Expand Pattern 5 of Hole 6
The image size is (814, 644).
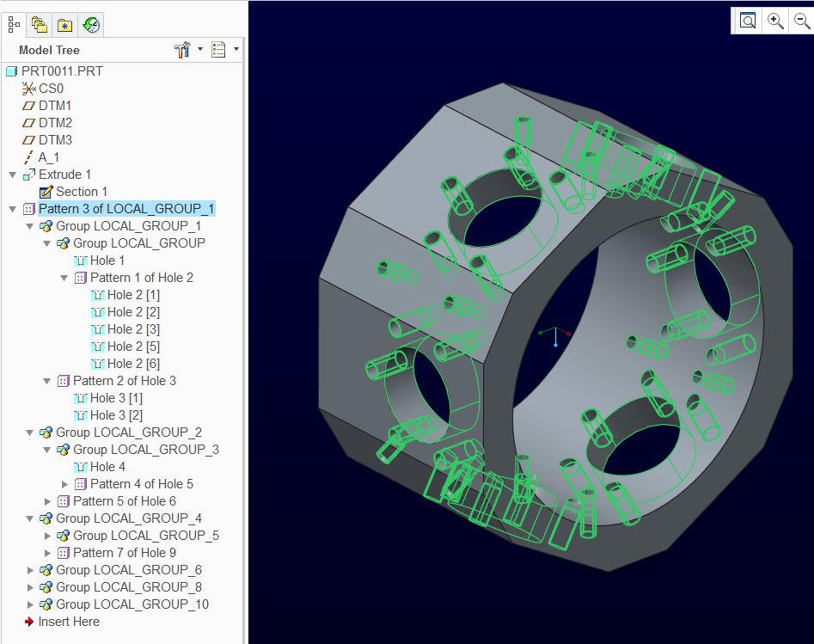pos(47,501)
